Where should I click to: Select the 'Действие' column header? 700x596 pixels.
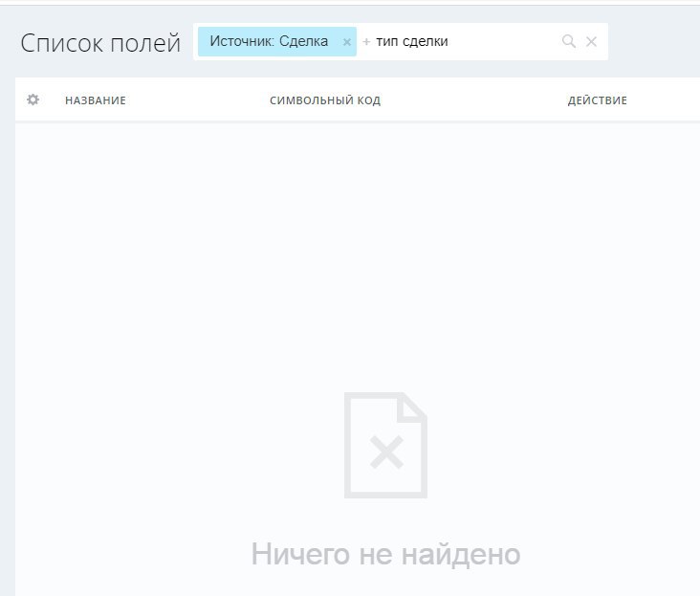click(598, 100)
